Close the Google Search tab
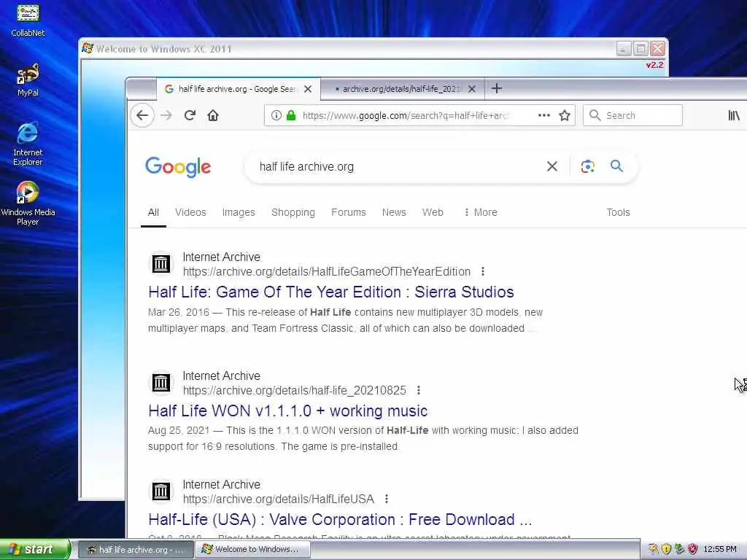This screenshot has height=560, width=747. [308, 89]
